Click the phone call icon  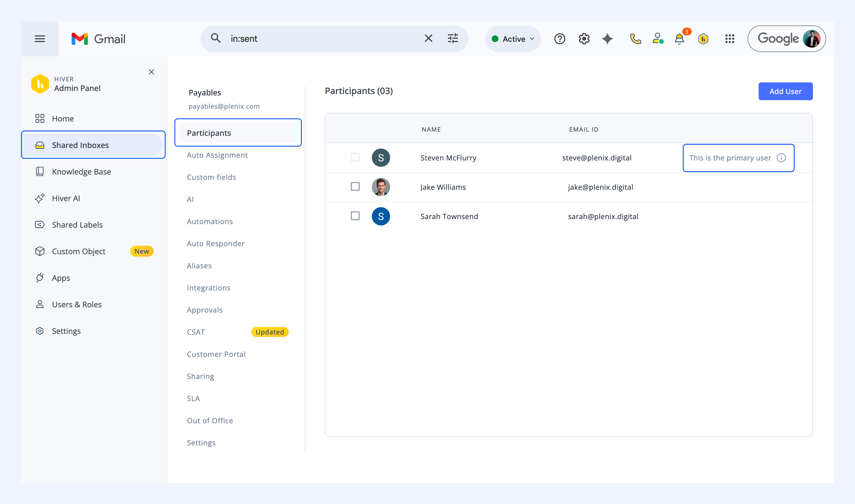point(635,39)
